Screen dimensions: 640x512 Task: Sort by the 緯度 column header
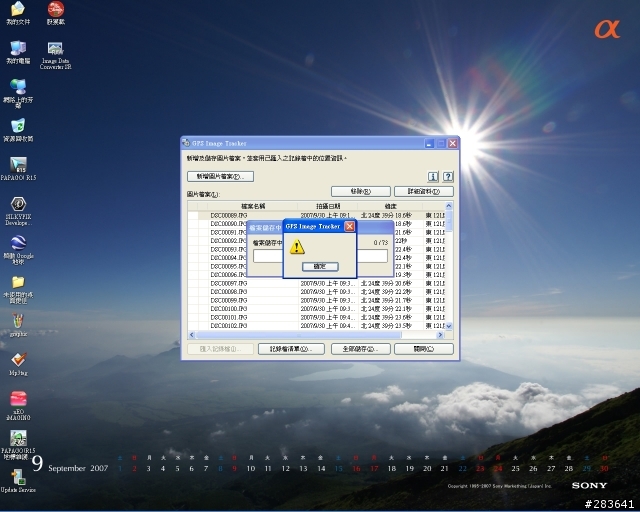(390, 206)
